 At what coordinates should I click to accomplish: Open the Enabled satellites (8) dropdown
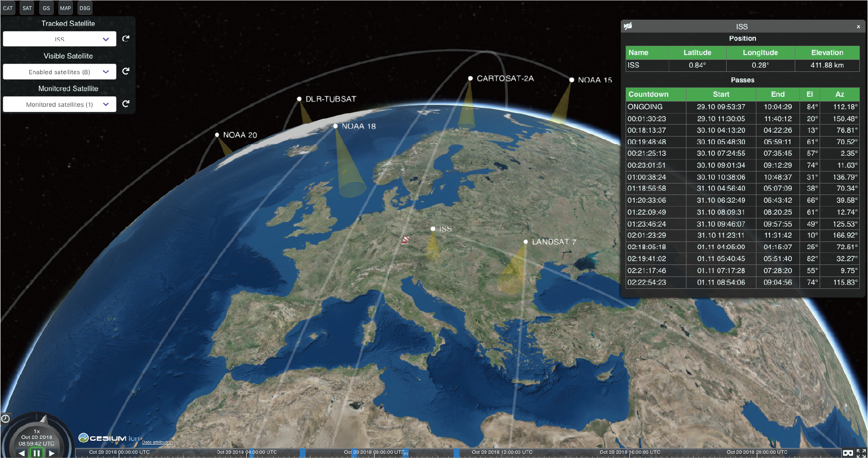tap(59, 72)
